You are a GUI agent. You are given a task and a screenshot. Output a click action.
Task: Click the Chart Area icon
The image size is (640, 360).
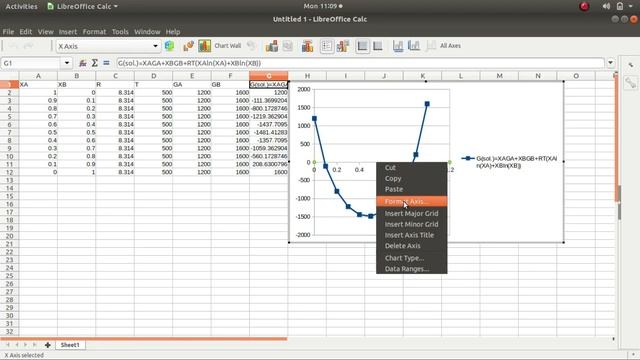pyautogui.click(x=204, y=46)
